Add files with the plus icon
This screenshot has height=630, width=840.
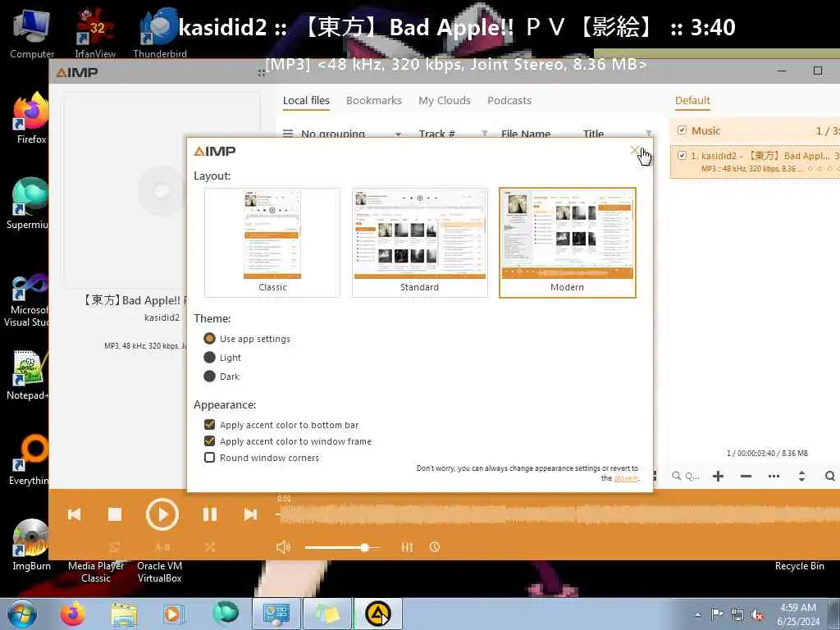(x=719, y=476)
